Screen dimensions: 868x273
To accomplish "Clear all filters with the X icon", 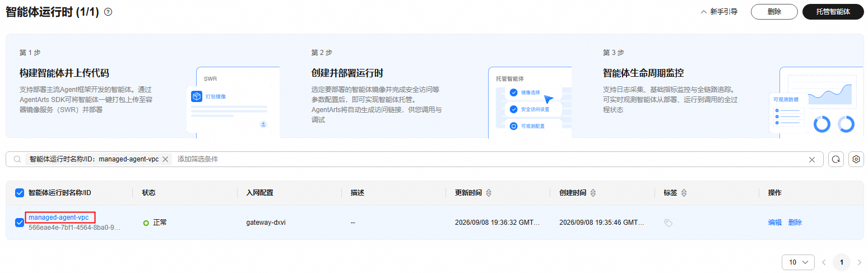I will pos(812,160).
